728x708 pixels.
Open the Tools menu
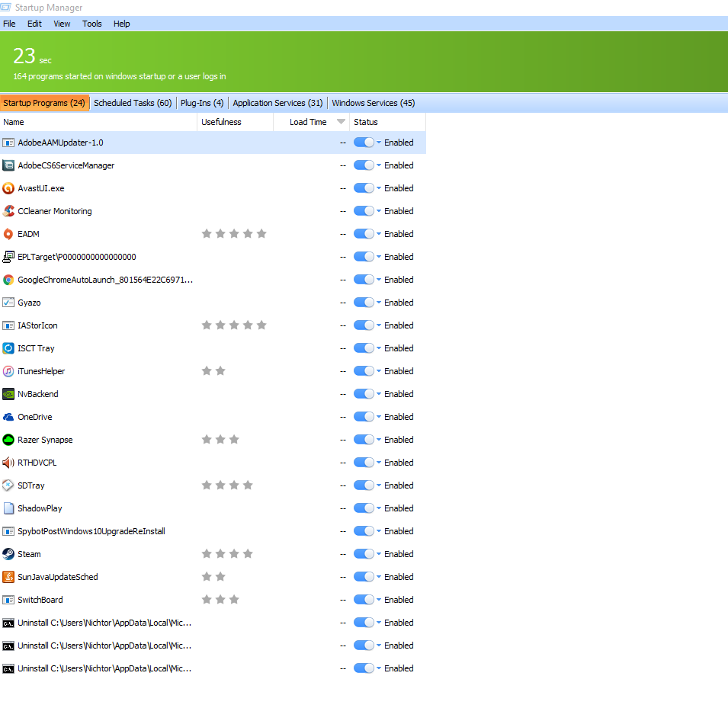(x=92, y=24)
